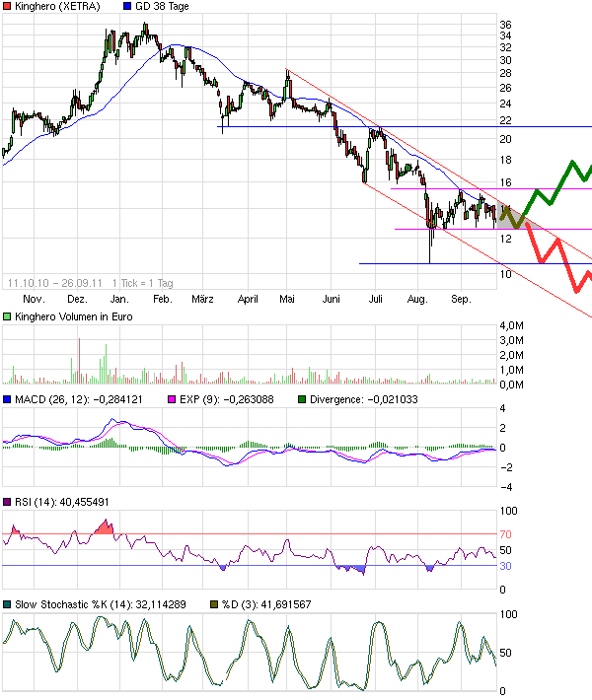Click the 'April' month label on the axis
Image resolution: width=592 pixels, height=700 pixels.
pos(248,299)
